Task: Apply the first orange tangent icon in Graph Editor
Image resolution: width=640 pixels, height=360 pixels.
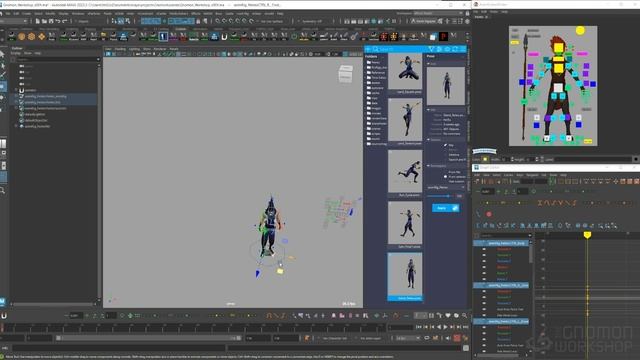Action: [x=540, y=202]
